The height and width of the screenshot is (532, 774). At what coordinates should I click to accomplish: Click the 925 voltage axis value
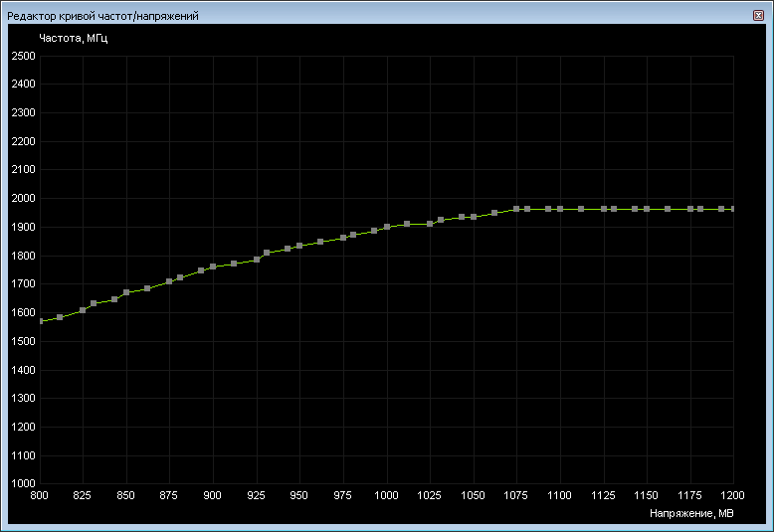tap(256, 495)
